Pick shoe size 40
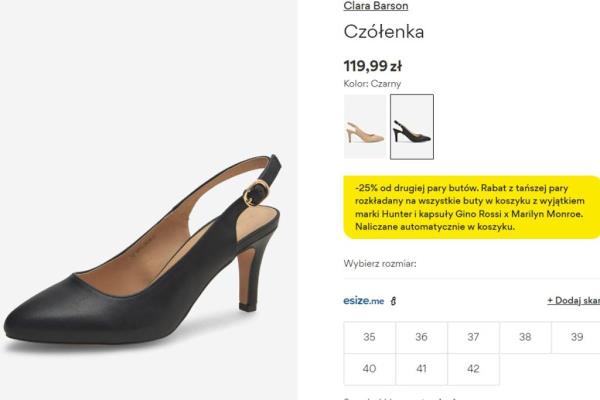The width and height of the screenshot is (600, 400). (370, 369)
